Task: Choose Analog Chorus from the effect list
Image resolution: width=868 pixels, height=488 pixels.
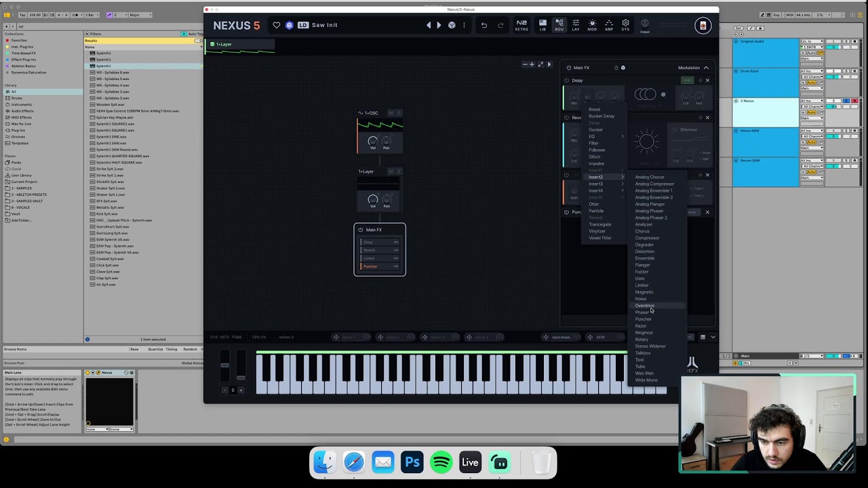Action: click(650, 177)
